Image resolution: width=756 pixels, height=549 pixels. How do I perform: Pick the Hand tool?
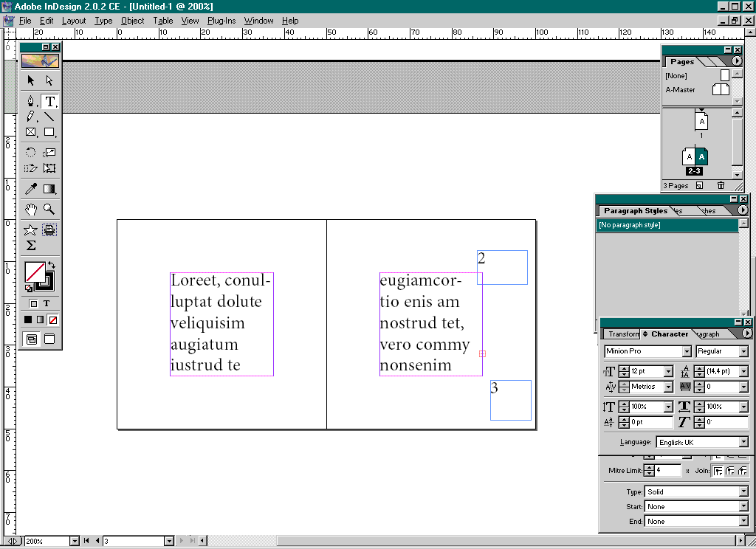[31, 209]
